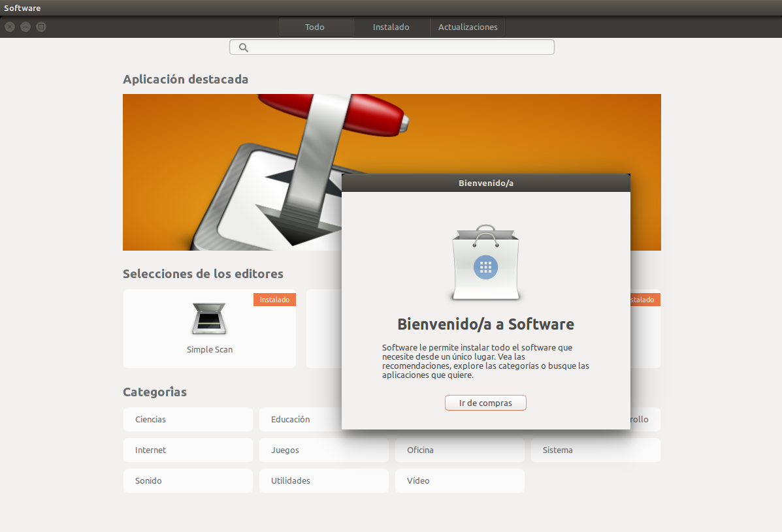Click the shopping bag icon in welcome dialog
Screen dimensions: 782x532
tap(485, 263)
